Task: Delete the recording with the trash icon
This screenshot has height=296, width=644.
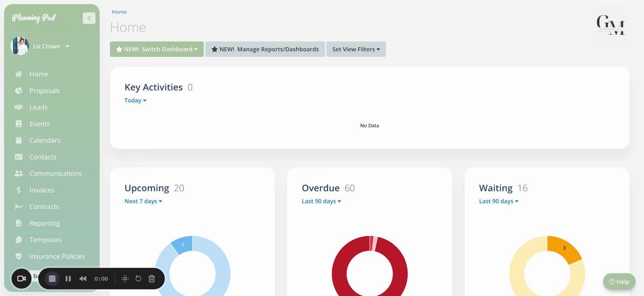Action: coord(152,278)
